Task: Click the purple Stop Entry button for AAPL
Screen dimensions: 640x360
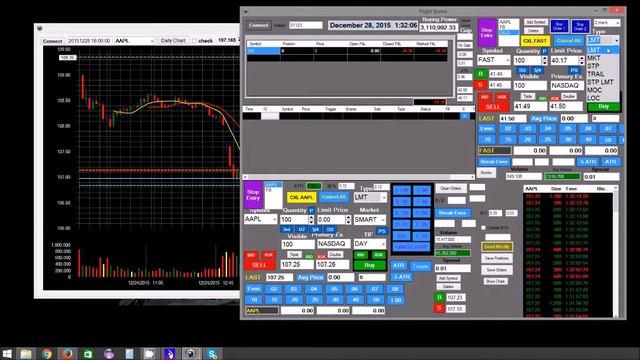Action: click(253, 195)
